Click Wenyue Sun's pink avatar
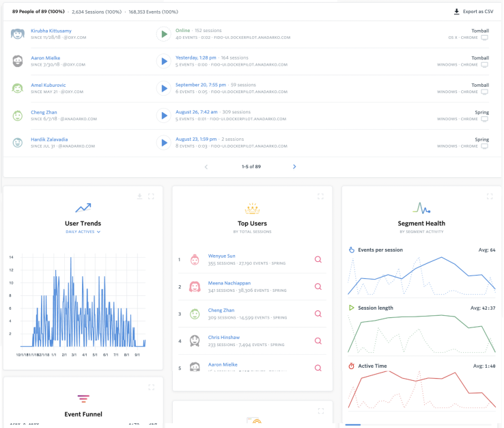 click(195, 259)
